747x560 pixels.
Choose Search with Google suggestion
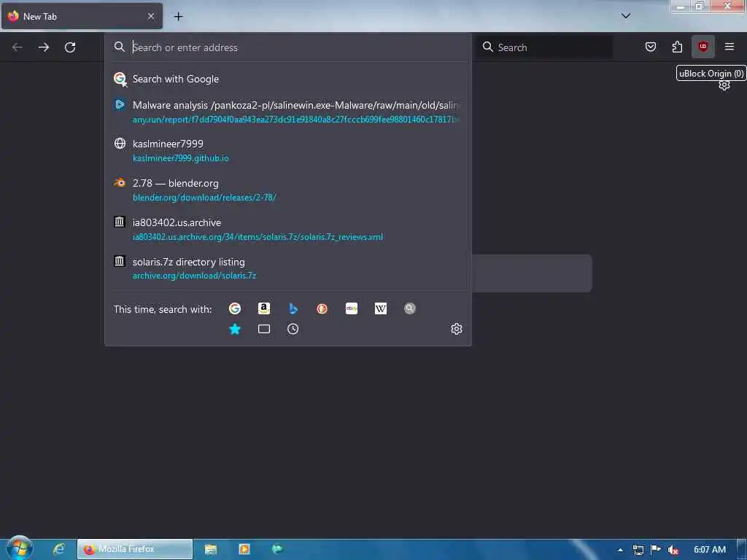coord(287,79)
